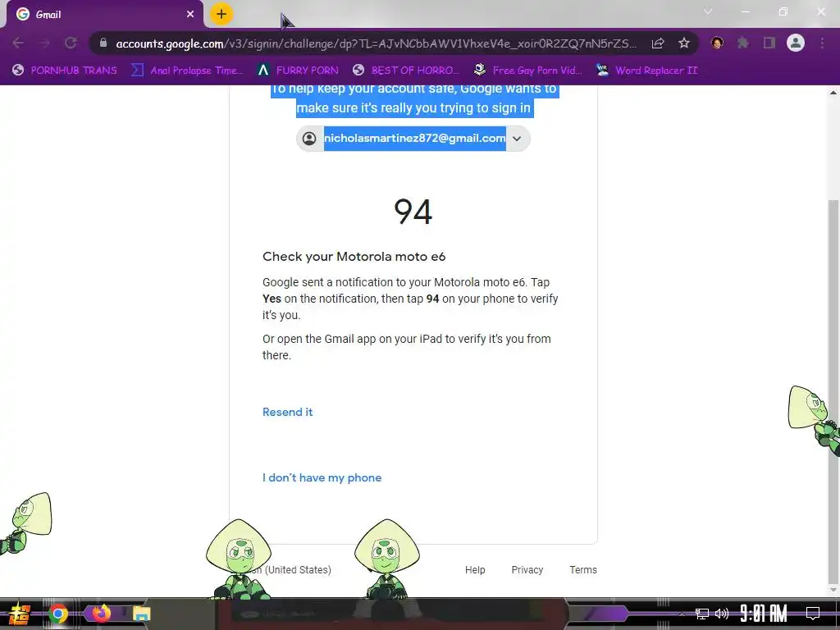Open the Help footer link

pyautogui.click(x=475, y=570)
